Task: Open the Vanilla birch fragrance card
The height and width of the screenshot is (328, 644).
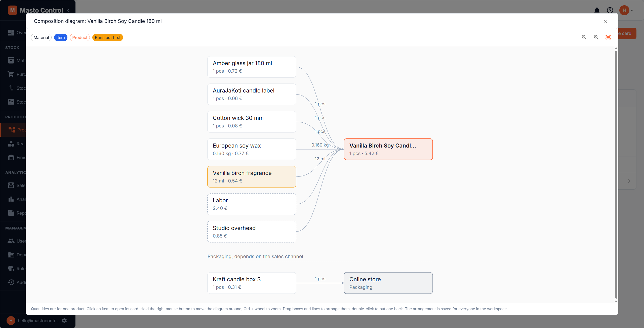Action: click(252, 177)
